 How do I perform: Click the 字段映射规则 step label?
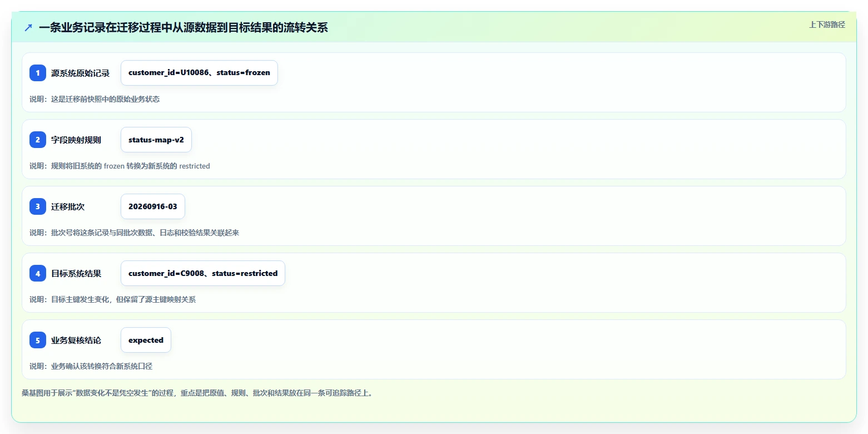[x=76, y=140]
